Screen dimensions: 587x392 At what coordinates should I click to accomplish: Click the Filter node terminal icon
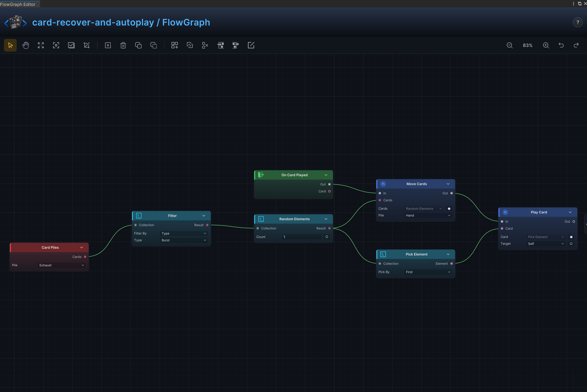click(x=139, y=216)
